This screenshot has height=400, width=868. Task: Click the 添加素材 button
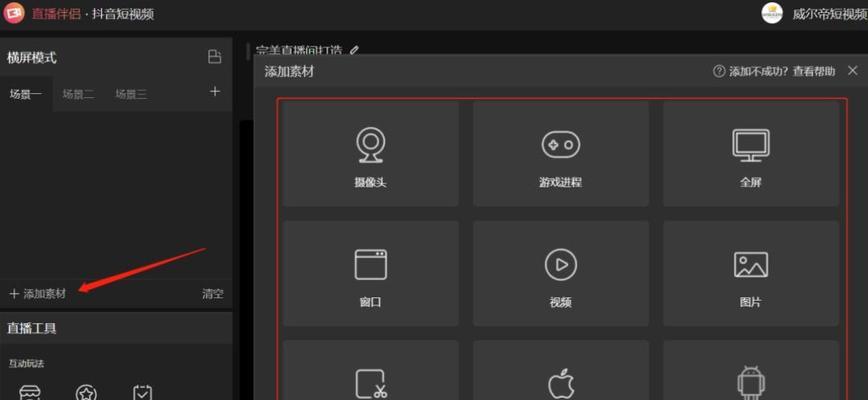click(38, 294)
